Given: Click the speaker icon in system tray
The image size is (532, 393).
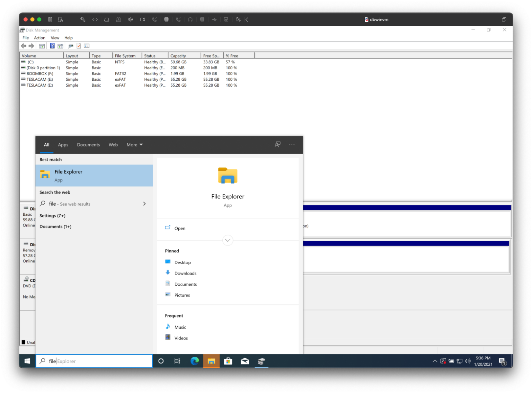Looking at the screenshot, I should [468, 361].
